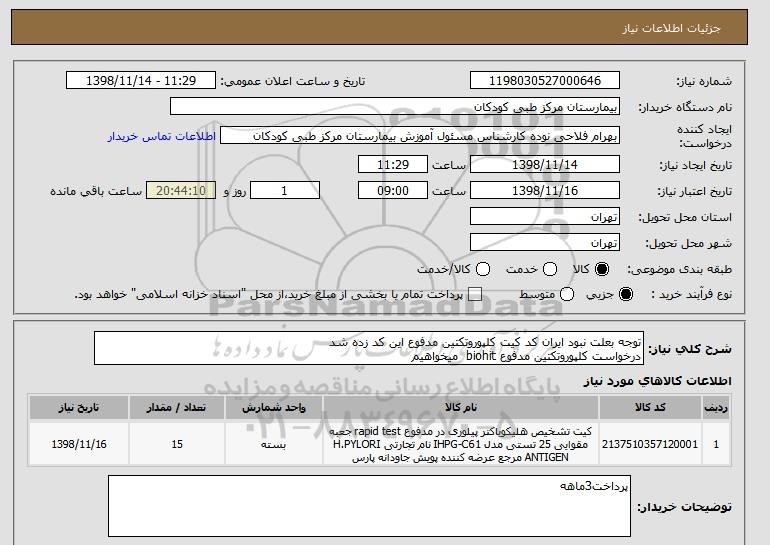
Task: Click the تعداد / مقدار column header
Action: click(x=177, y=408)
